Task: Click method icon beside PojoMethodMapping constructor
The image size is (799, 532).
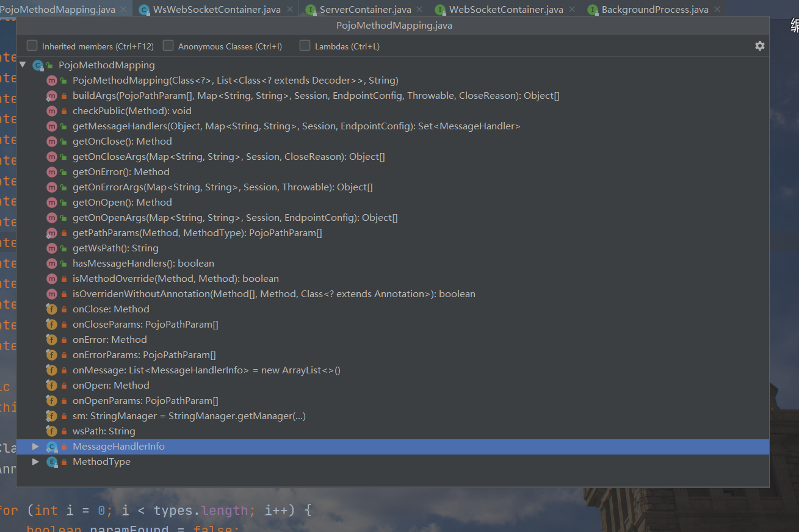Action: click(52, 81)
